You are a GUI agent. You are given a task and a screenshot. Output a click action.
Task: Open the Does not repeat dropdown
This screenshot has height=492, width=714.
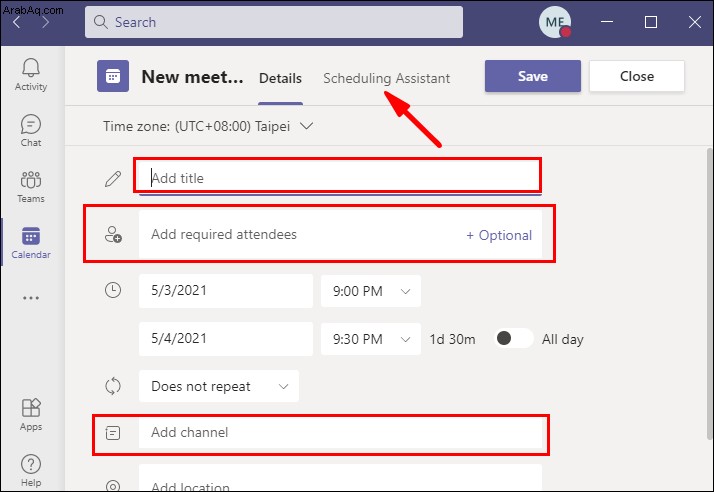pos(219,386)
